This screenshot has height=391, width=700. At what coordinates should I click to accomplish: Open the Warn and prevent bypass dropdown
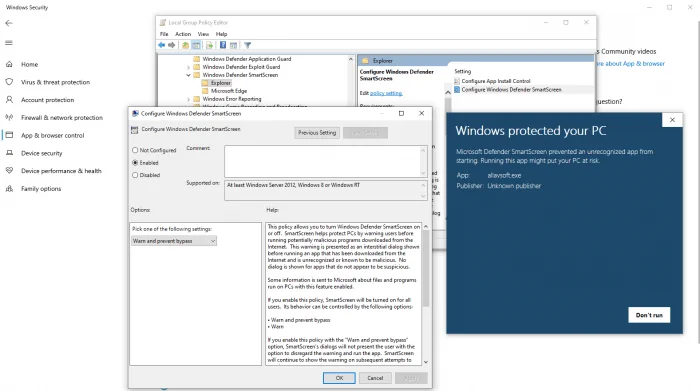pyautogui.click(x=174, y=241)
